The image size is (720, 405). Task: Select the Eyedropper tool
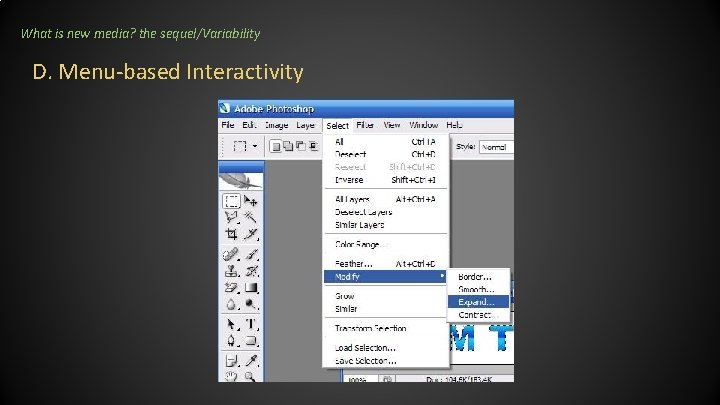pyautogui.click(x=251, y=361)
